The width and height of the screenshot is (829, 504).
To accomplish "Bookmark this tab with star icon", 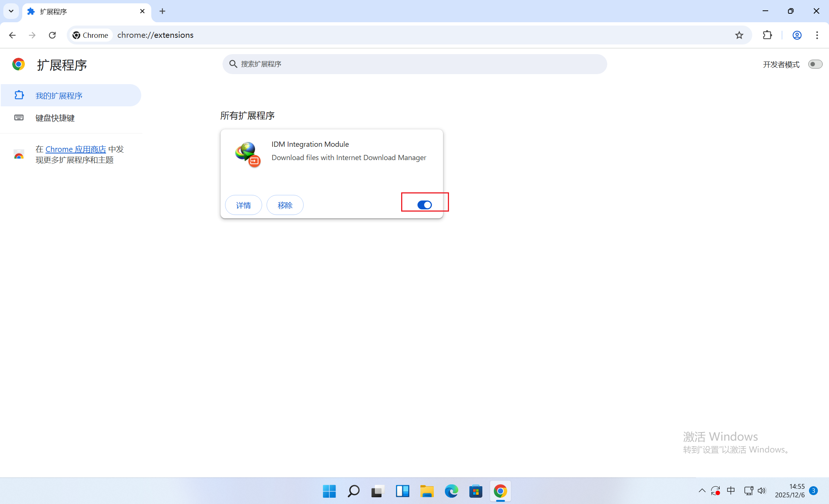I will click(739, 35).
